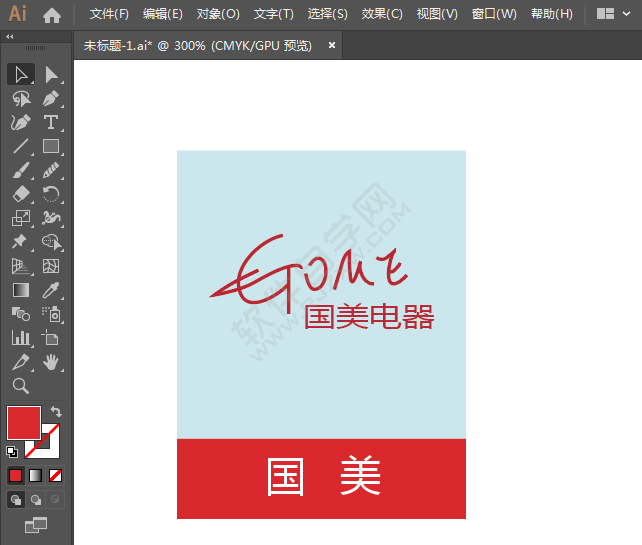Screen dimensions: 642x545
Task: Enable Draw Inside mode
Action: click(55, 500)
